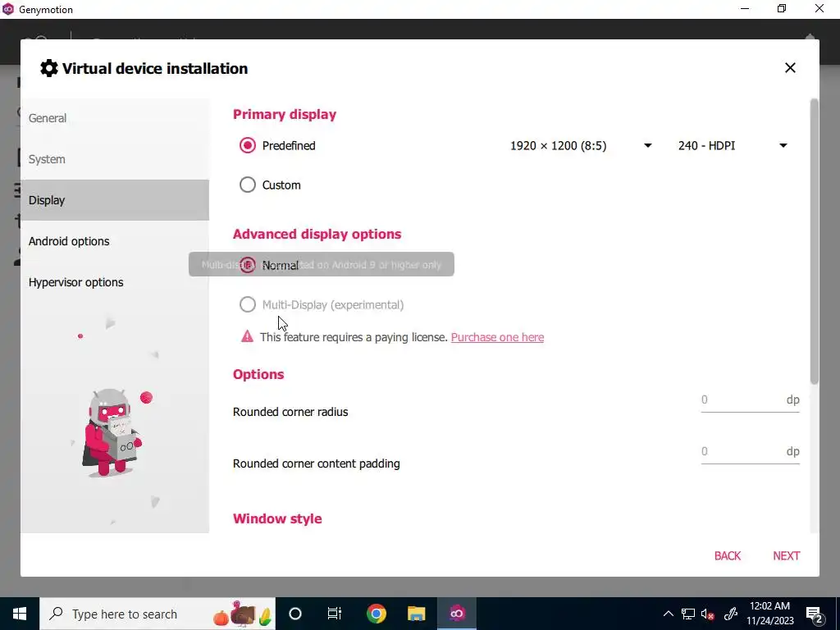The image size is (840, 630).
Task: Open Cortana from the taskbar
Action: tap(295, 614)
